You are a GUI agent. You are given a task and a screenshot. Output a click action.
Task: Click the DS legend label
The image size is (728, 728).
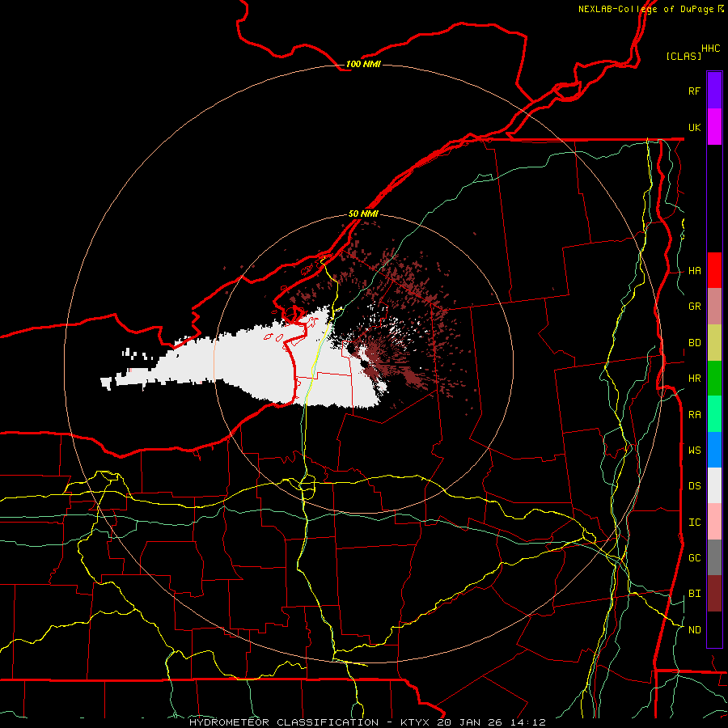click(694, 486)
